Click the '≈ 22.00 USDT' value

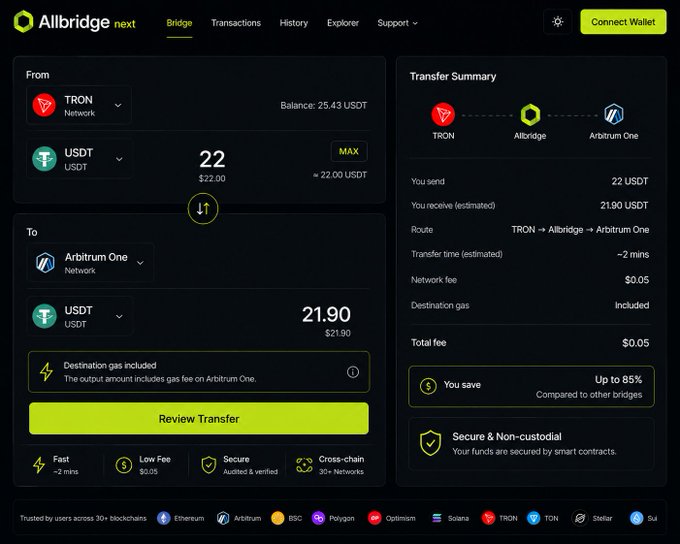click(340, 175)
